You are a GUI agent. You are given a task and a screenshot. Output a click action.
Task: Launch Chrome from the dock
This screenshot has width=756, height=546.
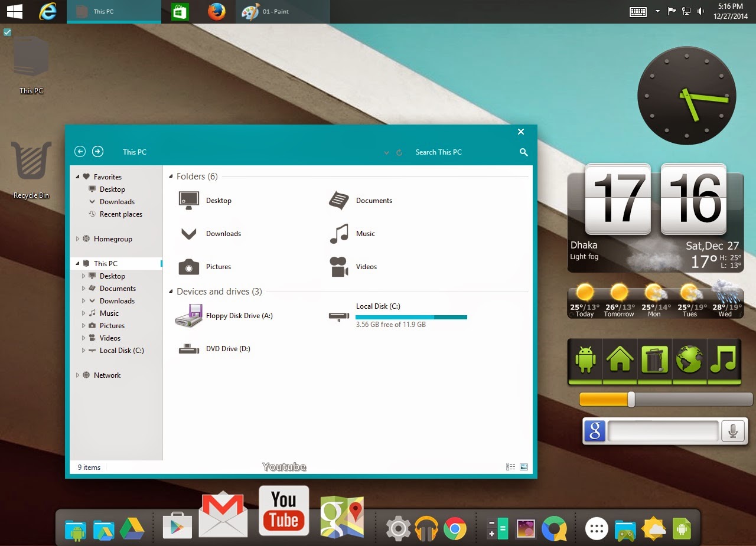pos(455,528)
